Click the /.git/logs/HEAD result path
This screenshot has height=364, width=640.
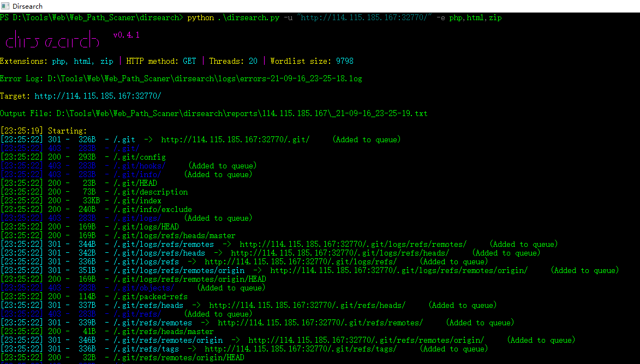coord(146,227)
